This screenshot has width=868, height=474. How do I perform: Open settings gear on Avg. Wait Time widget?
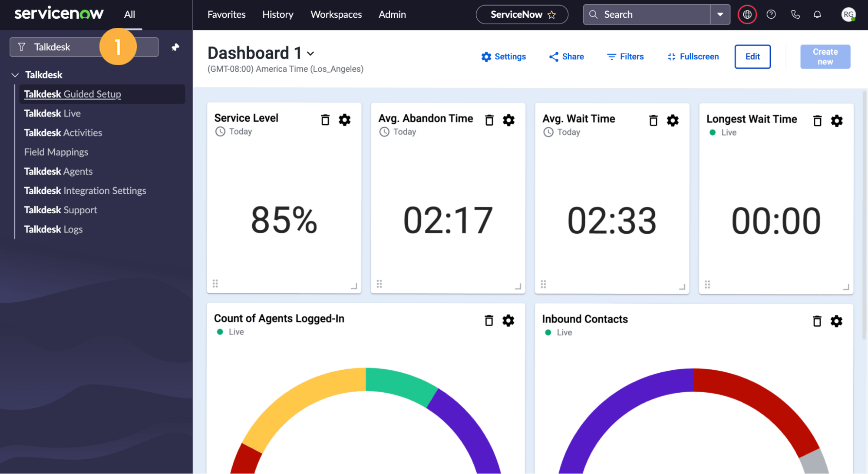[673, 120]
